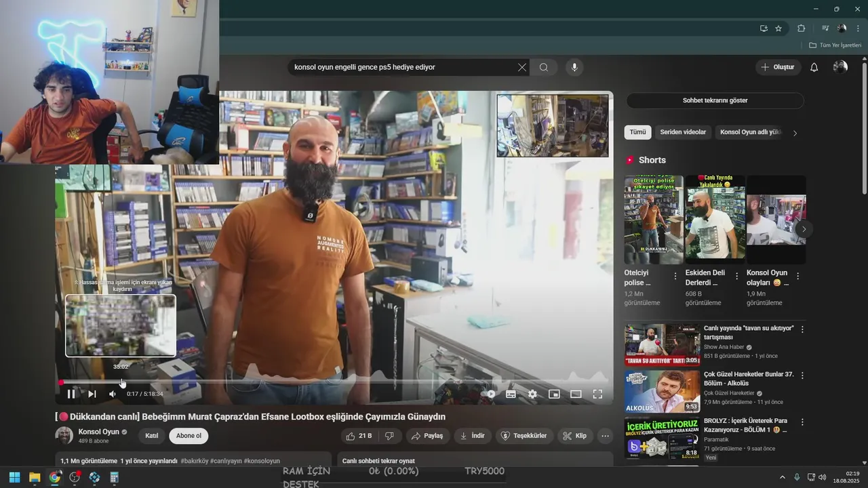Select the Seriden videolar chip
868x488 pixels.
click(683, 132)
